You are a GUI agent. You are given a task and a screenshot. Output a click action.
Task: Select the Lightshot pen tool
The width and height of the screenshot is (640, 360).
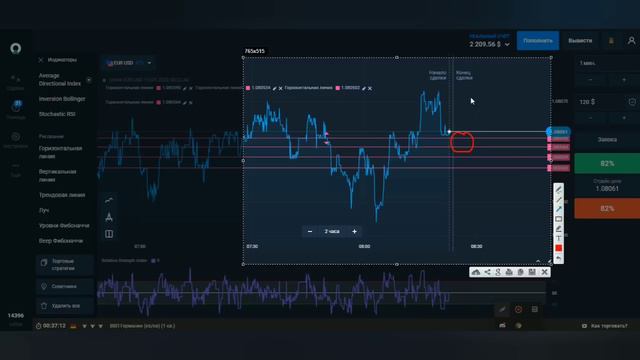point(558,189)
